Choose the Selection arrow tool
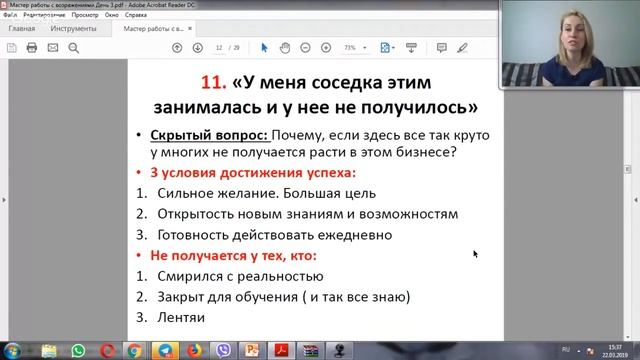The height and width of the screenshot is (360, 640). point(264,48)
